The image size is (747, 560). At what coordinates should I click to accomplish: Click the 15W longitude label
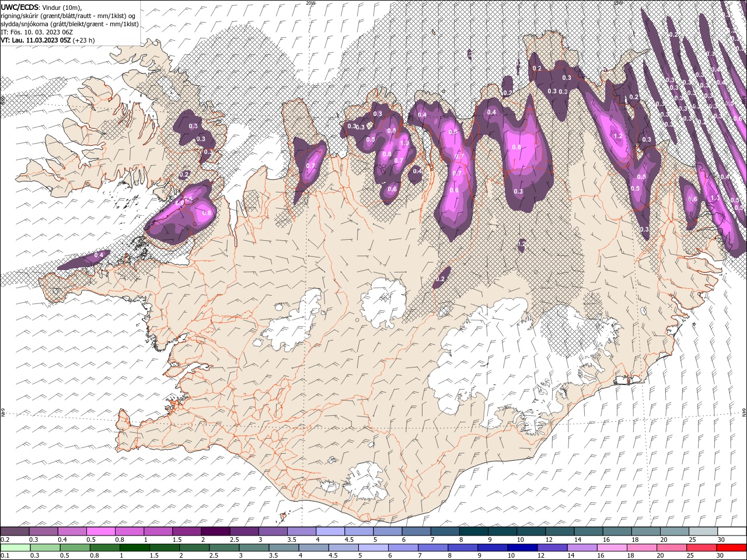click(617, 3)
